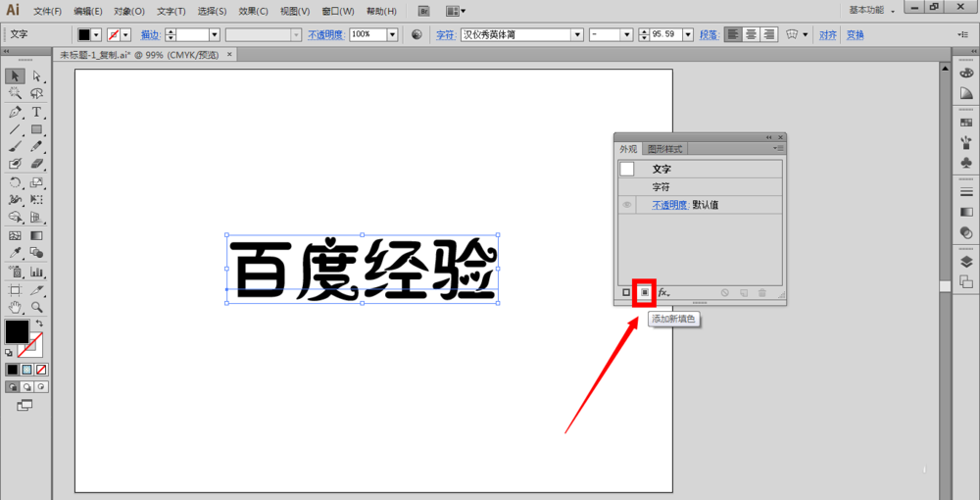980x500 pixels.
Task: Select the Type tool
Action: tap(37, 112)
